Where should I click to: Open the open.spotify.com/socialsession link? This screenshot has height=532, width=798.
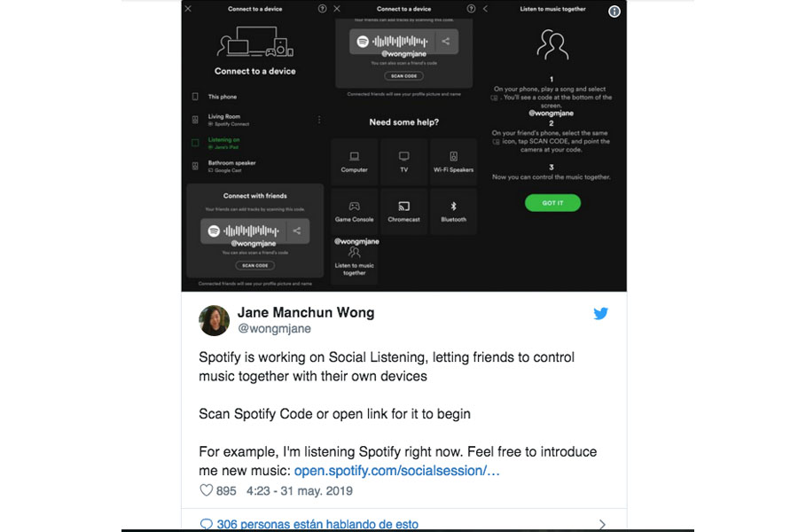coord(397,471)
